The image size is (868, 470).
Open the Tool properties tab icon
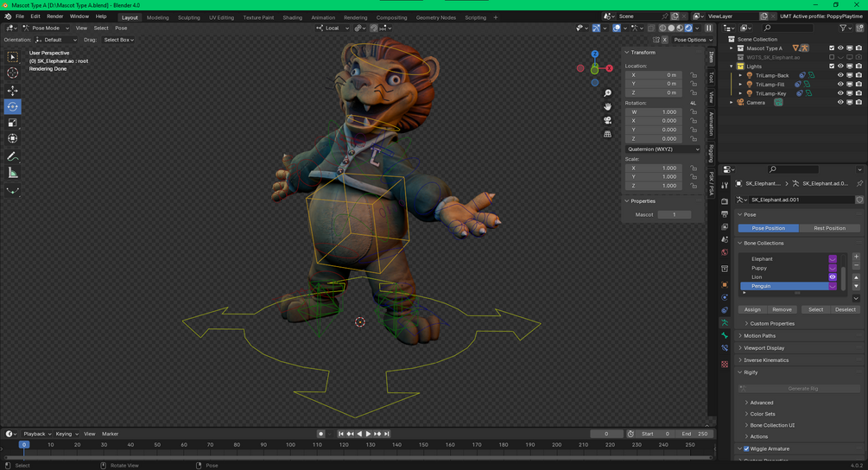(x=725, y=186)
